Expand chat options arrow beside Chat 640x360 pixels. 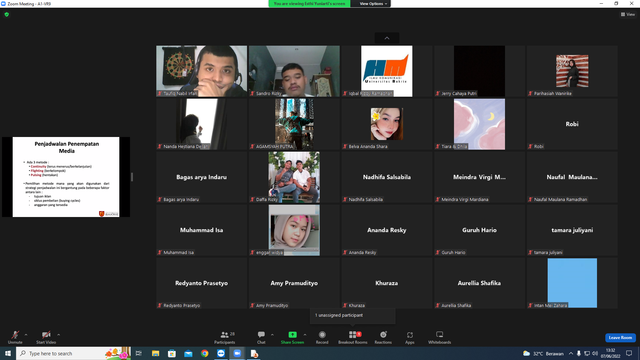point(272,335)
